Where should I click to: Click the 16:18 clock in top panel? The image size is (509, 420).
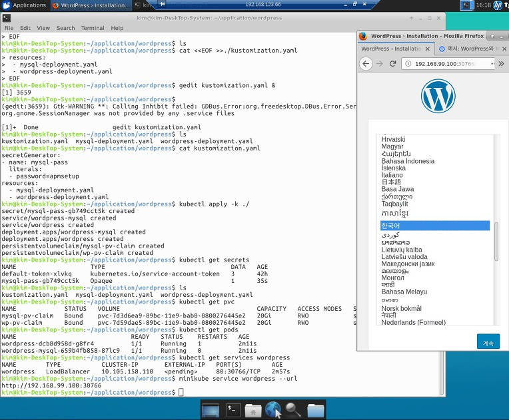[x=484, y=5]
